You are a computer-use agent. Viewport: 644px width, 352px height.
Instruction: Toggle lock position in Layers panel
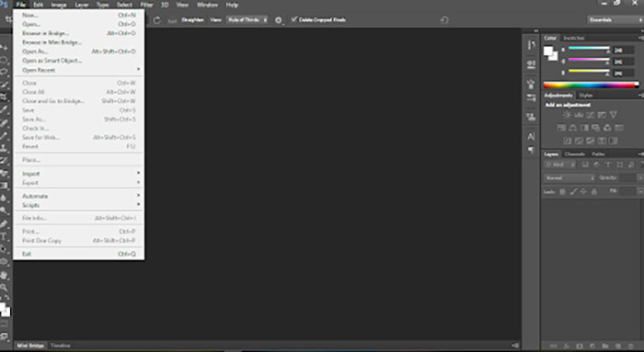coord(583,191)
